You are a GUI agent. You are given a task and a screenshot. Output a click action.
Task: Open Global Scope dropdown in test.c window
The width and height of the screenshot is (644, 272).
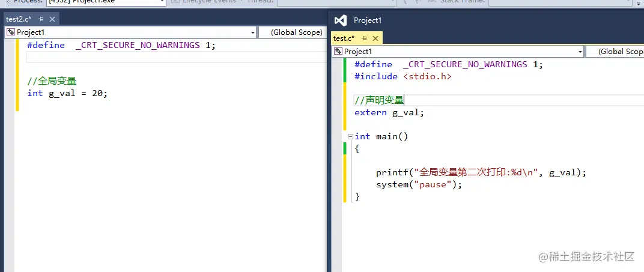(x=615, y=51)
